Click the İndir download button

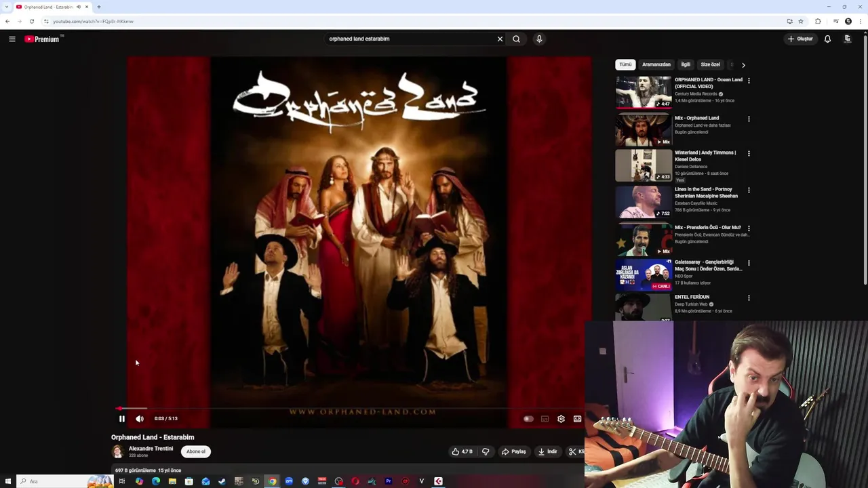coord(547,451)
